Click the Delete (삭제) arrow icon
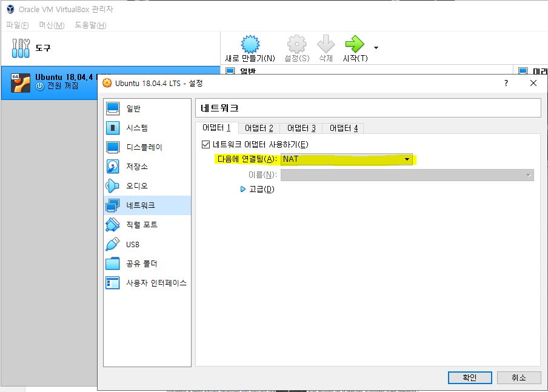The image size is (548, 392). point(326,44)
